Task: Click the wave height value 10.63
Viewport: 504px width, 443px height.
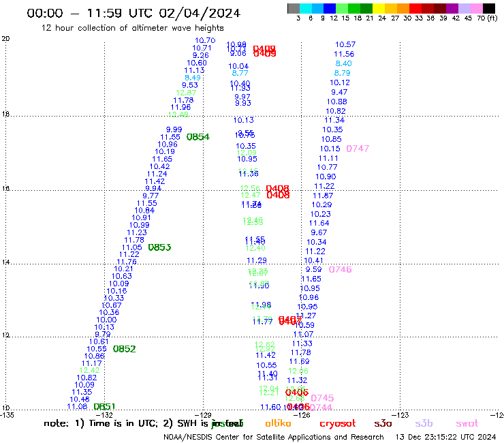Action: 122,276
